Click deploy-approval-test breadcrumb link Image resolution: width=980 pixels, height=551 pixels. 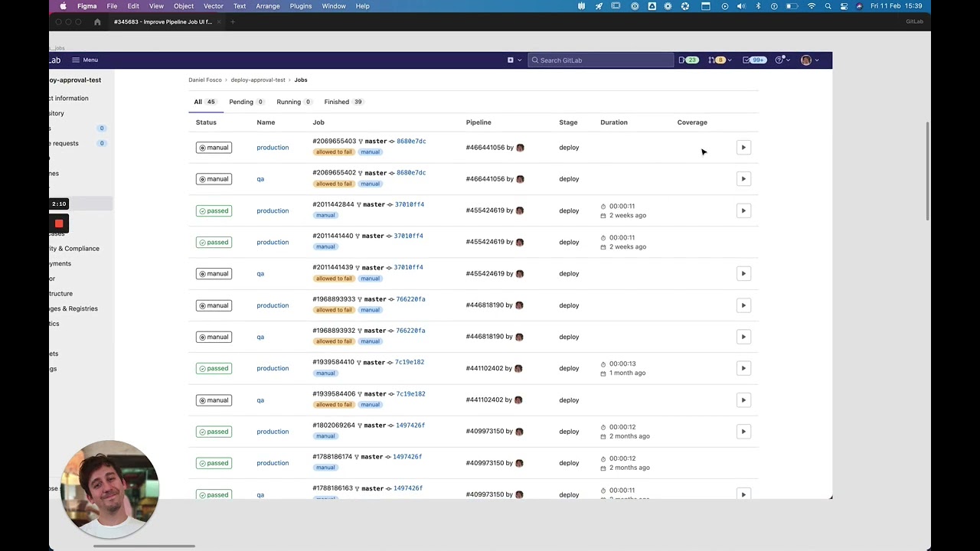pos(258,80)
